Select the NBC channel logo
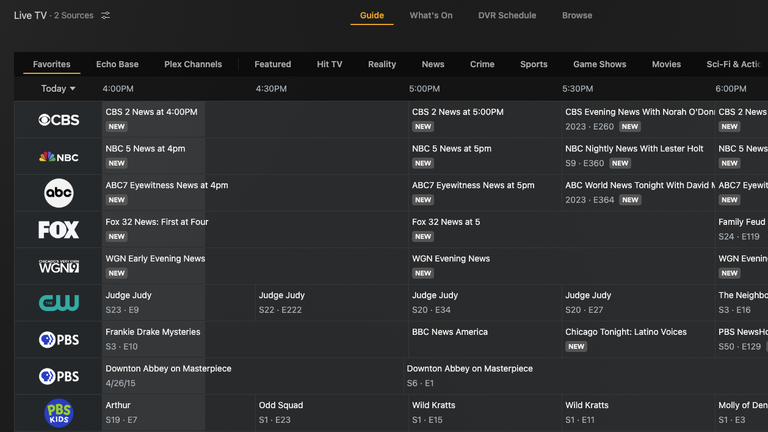 point(59,157)
